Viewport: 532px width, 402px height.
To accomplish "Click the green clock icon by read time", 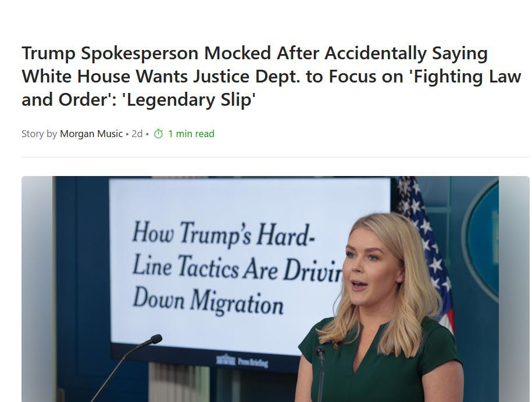I will point(159,134).
